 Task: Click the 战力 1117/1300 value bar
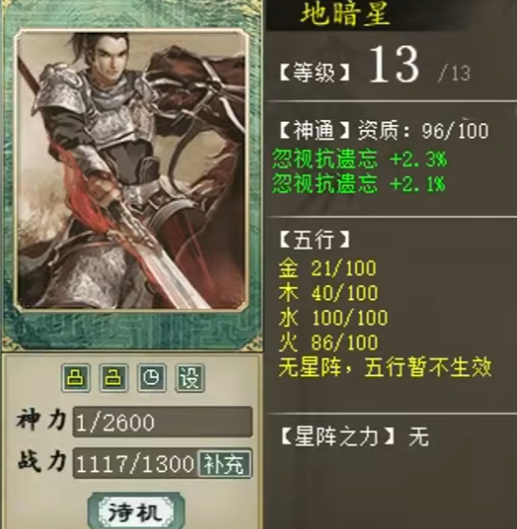point(135,464)
